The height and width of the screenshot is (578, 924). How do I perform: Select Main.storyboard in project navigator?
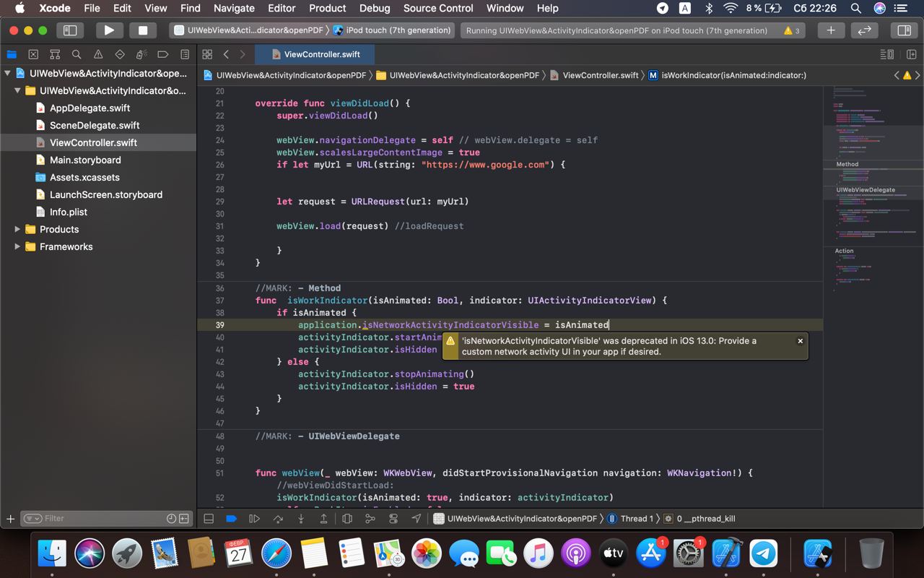point(85,160)
